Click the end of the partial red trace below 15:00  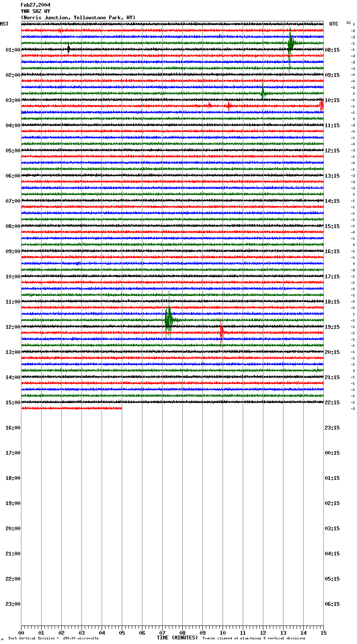point(121,408)
